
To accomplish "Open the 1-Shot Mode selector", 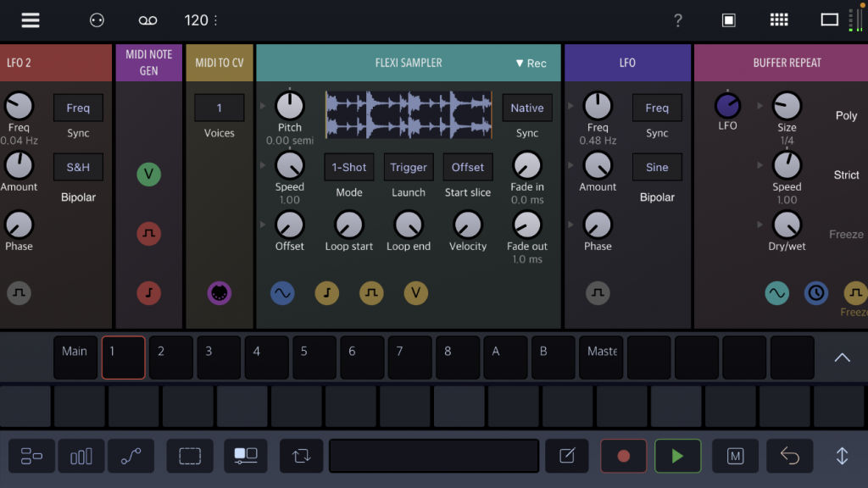I will point(348,167).
